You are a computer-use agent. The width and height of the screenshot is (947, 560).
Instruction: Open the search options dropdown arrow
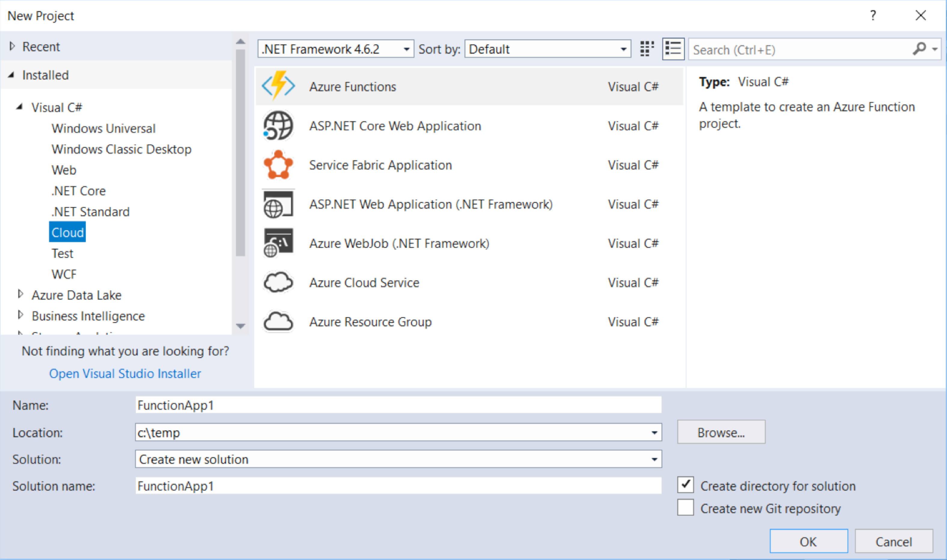pos(935,49)
